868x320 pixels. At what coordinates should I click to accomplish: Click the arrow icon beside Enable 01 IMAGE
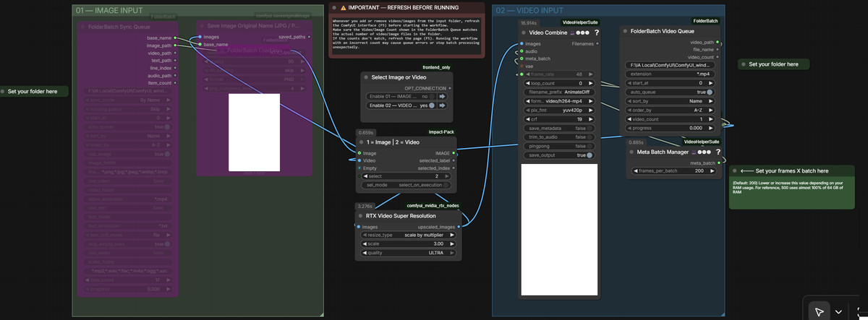coord(442,96)
